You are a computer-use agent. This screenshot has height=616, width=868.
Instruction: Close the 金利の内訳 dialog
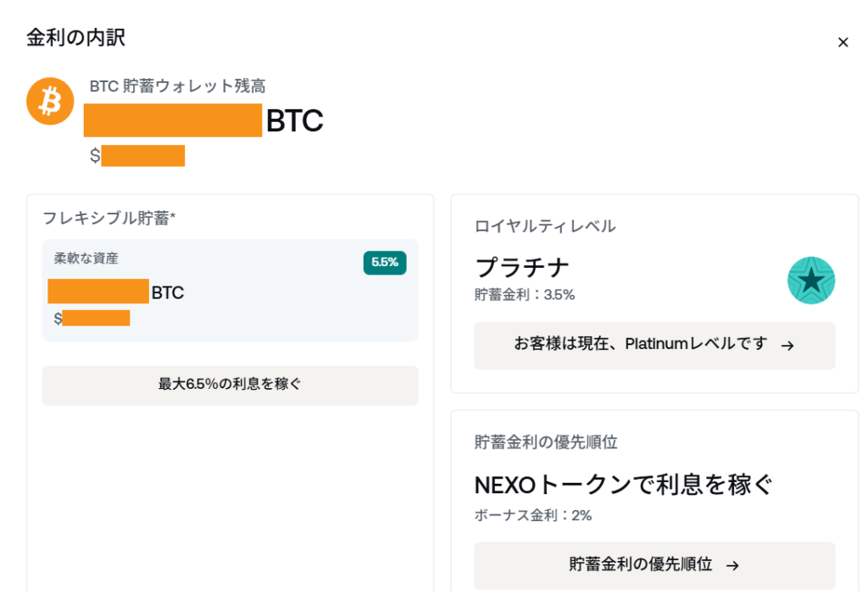point(843,42)
